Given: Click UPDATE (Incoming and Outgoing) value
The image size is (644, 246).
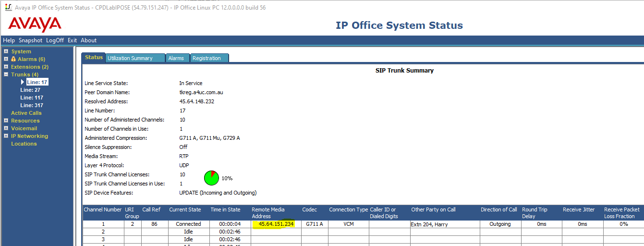Looking at the screenshot, I should point(218,193).
